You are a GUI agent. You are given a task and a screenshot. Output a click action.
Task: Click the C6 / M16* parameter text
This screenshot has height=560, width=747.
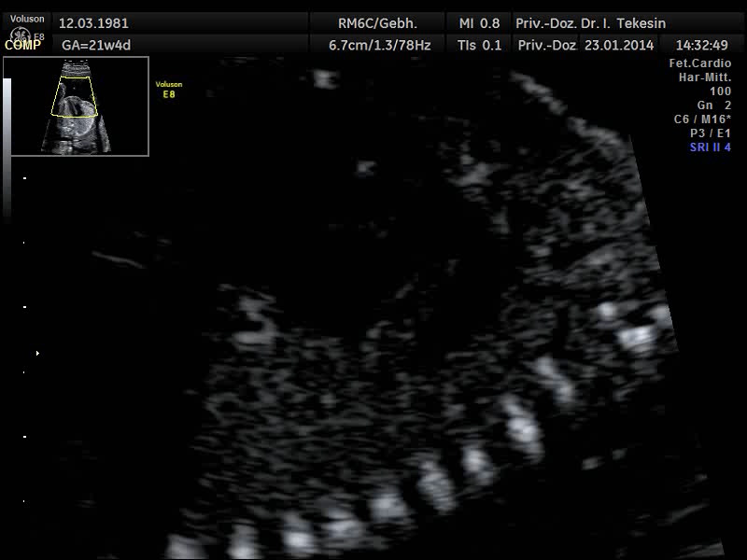point(702,119)
